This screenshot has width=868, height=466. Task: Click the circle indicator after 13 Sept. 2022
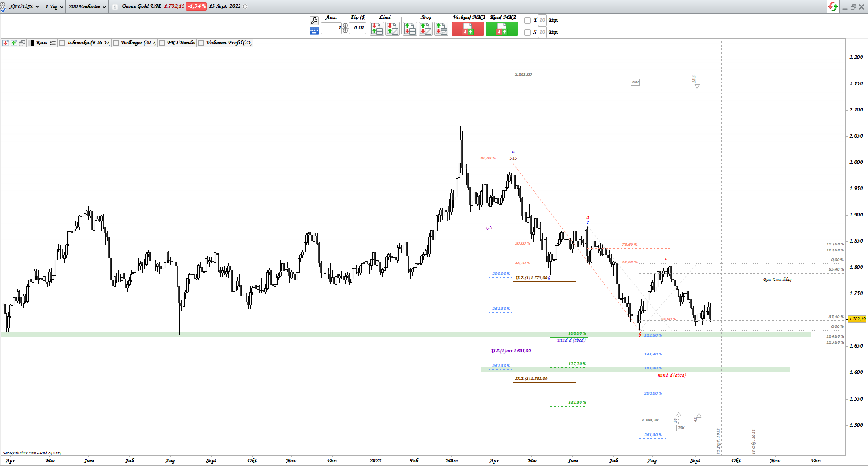pyautogui.click(x=245, y=6)
